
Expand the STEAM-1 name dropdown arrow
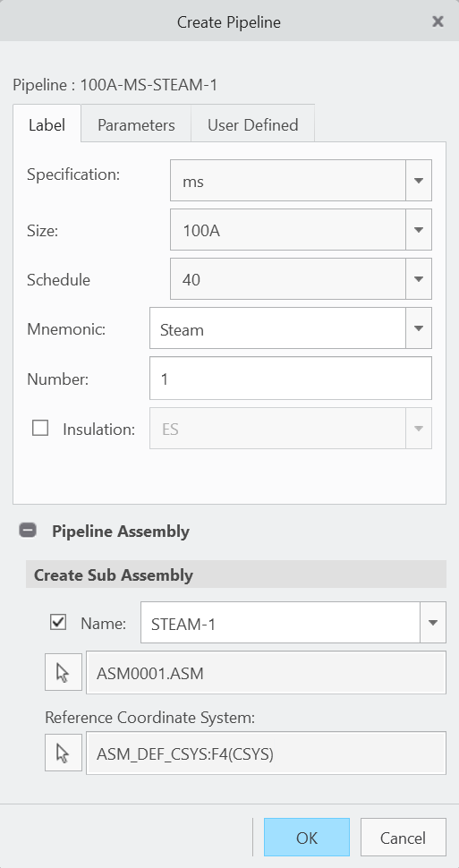(x=432, y=623)
